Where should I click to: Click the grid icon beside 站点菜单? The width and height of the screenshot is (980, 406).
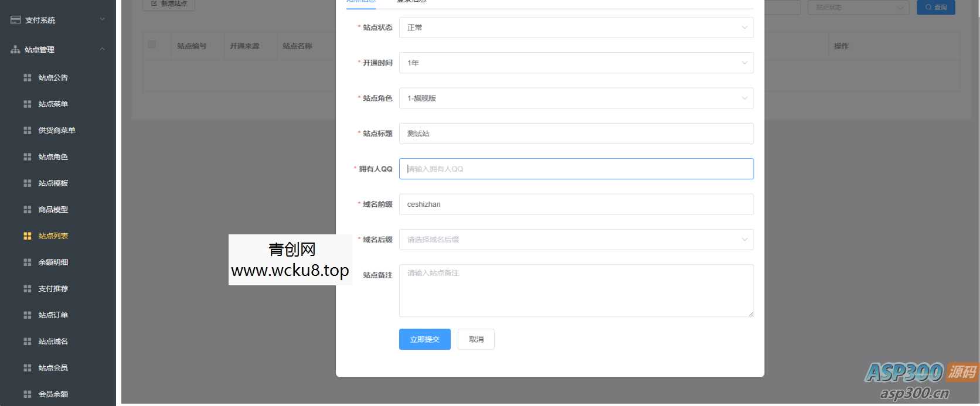pyautogui.click(x=27, y=104)
